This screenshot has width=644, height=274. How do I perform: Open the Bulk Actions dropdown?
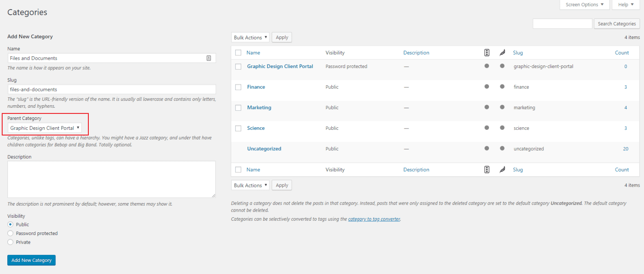click(250, 37)
